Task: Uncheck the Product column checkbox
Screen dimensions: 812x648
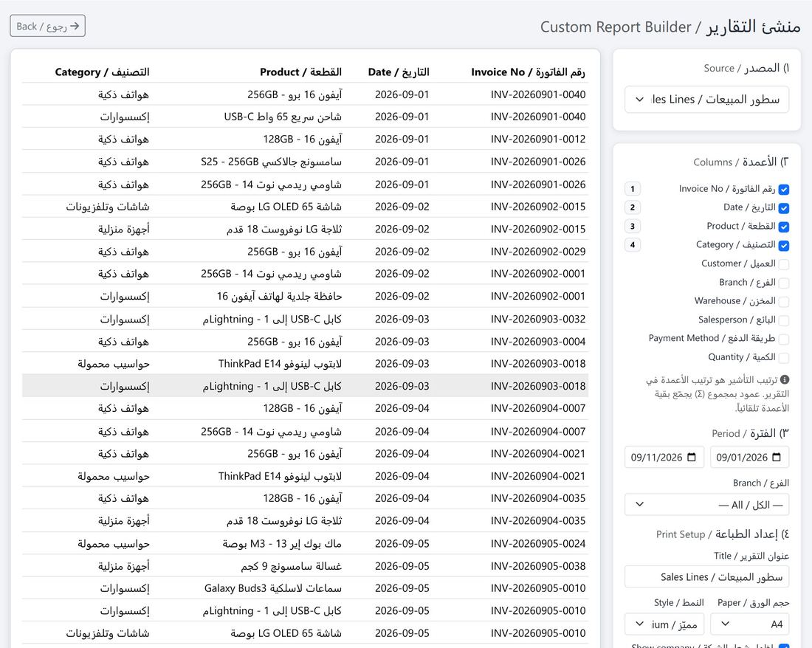Action: pyautogui.click(x=783, y=227)
